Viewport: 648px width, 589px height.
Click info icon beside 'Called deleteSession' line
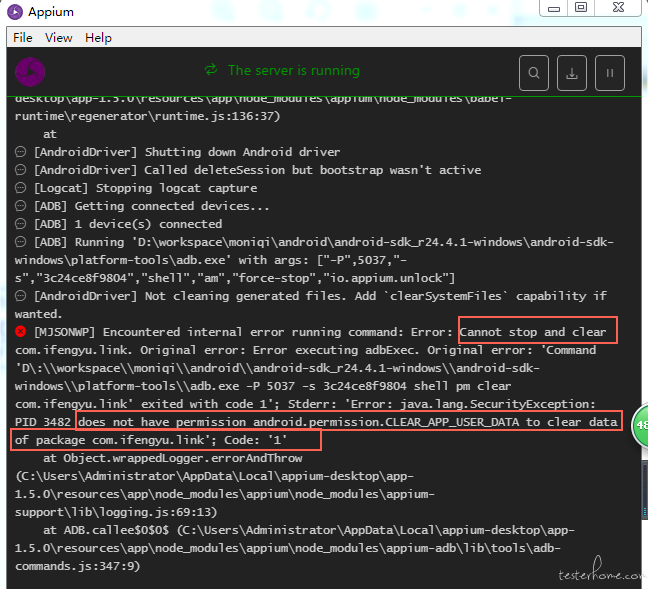point(20,170)
